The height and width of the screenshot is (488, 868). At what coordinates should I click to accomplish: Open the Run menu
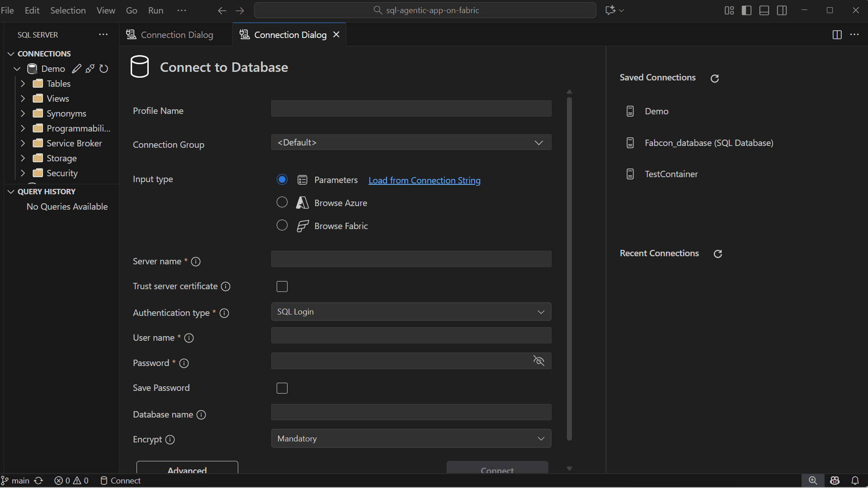click(x=155, y=10)
